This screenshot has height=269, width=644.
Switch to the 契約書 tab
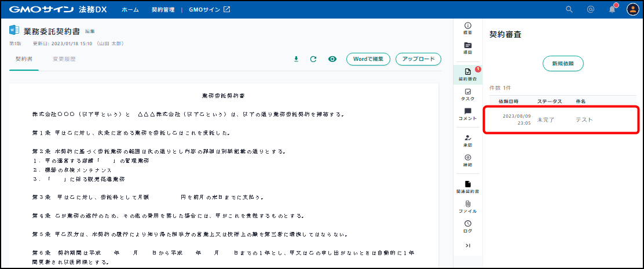[24, 59]
